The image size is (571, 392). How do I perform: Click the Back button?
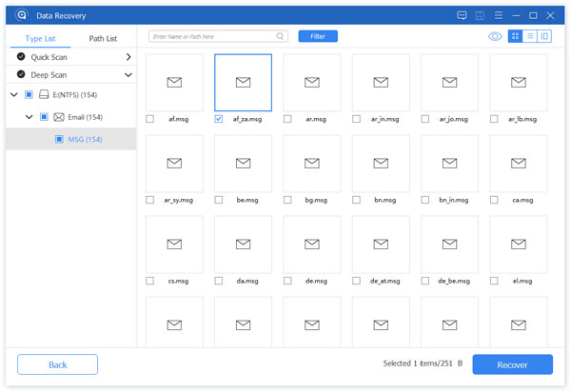[57, 364]
